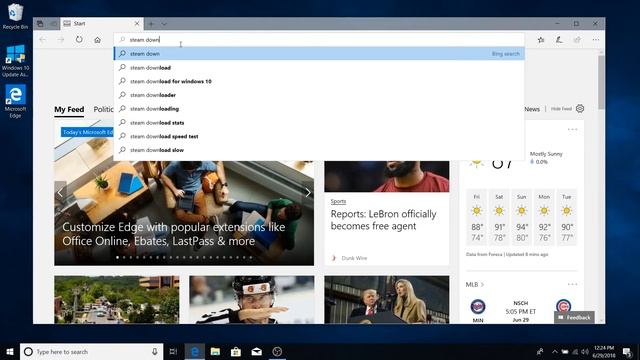
Task: Choose 'steam download slow' suggestion
Action: [x=319, y=150]
